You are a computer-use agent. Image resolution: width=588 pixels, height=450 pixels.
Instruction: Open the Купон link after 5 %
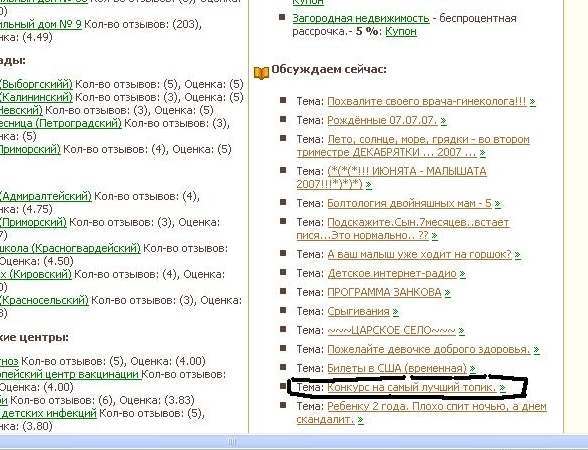pos(401,31)
